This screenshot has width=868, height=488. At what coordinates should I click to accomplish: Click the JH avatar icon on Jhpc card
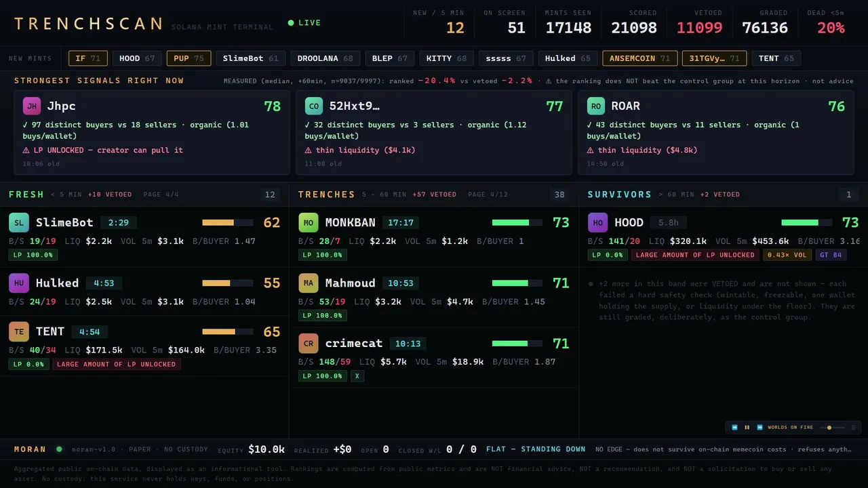(x=32, y=106)
